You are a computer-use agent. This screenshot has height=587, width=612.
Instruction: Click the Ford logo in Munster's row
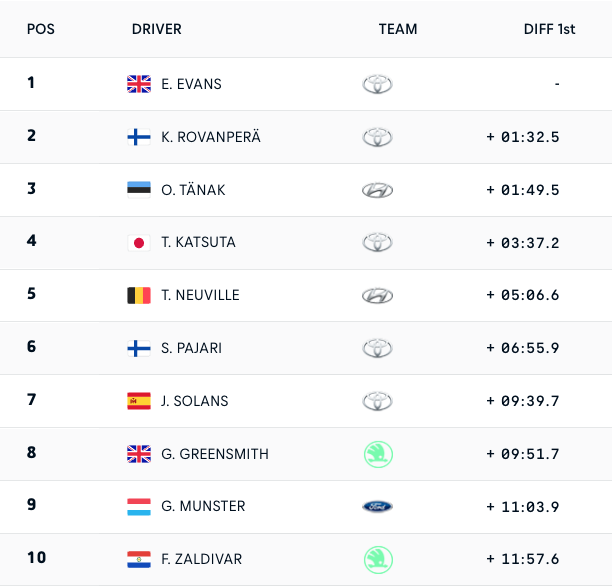pyautogui.click(x=377, y=507)
